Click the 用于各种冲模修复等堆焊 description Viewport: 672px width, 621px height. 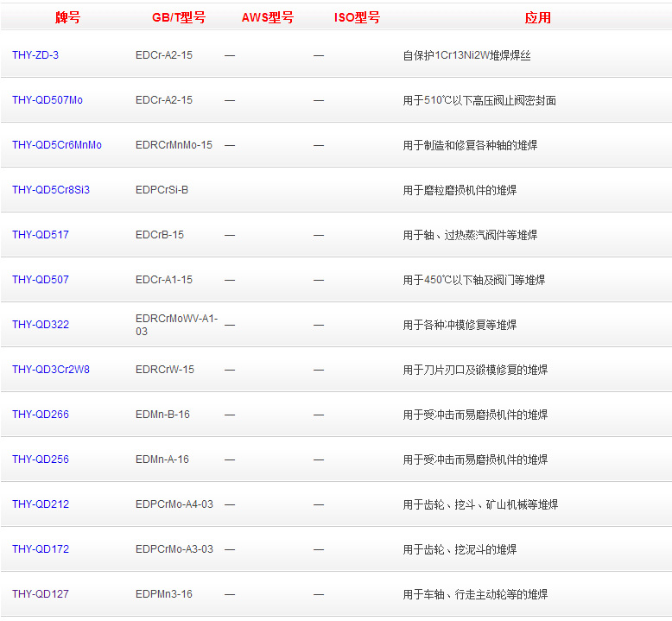coord(460,326)
